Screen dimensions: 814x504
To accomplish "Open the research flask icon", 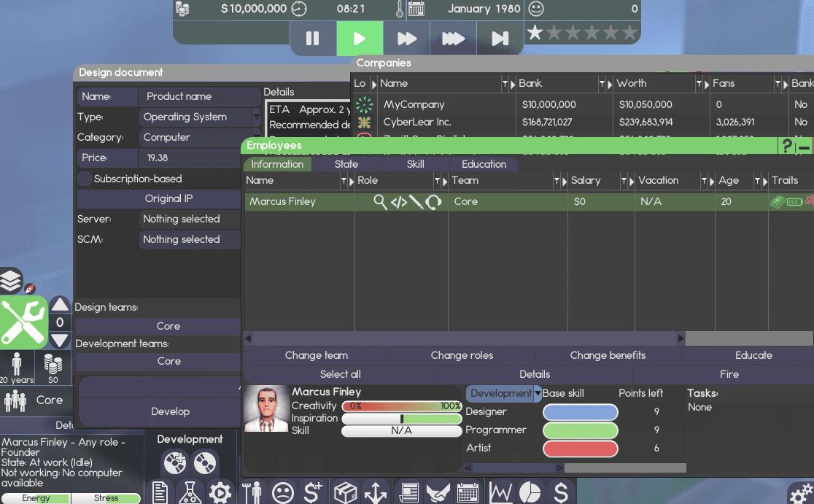I will point(190,492).
